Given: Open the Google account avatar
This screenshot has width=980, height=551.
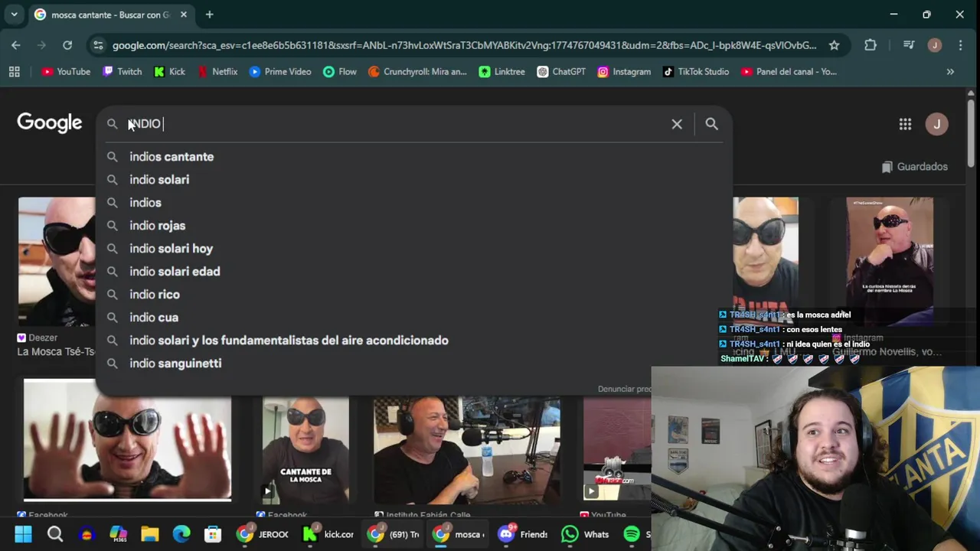Looking at the screenshot, I should coord(936,124).
